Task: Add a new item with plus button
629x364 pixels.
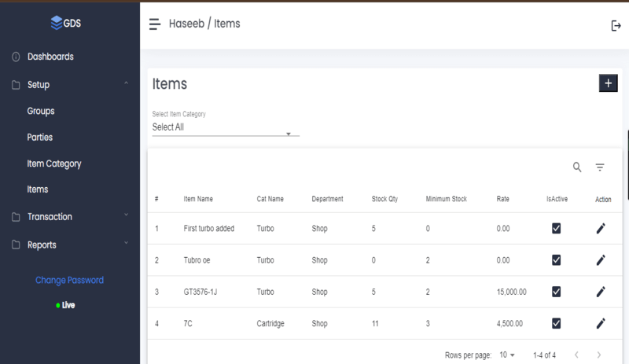Action: click(608, 83)
